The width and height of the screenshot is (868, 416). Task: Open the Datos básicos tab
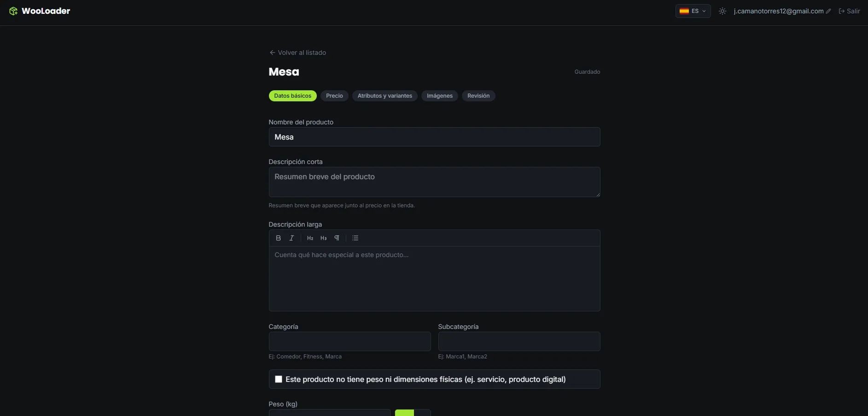pyautogui.click(x=293, y=96)
